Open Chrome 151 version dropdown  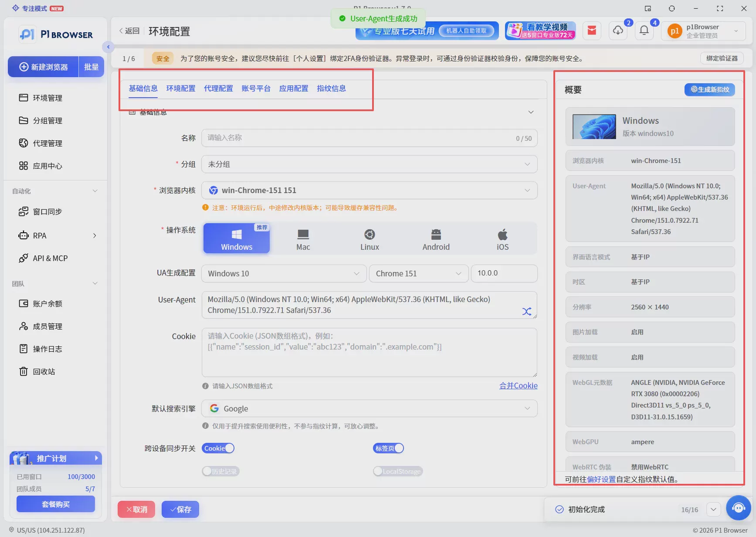click(x=419, y=273)
